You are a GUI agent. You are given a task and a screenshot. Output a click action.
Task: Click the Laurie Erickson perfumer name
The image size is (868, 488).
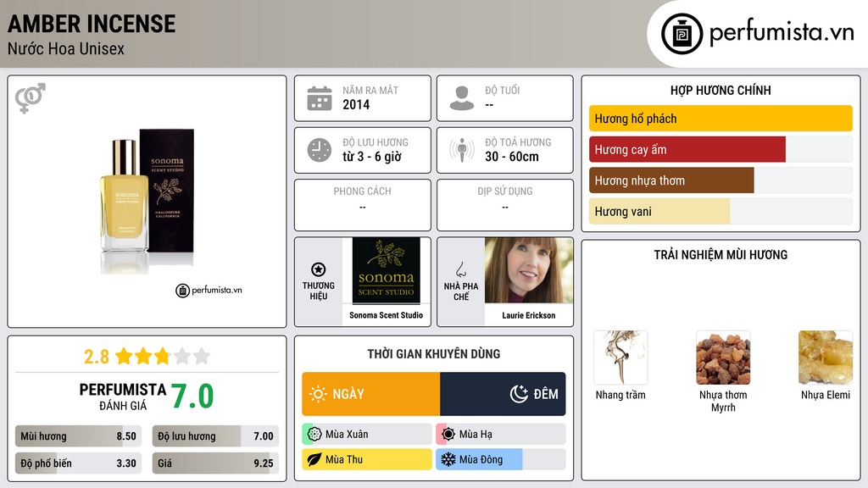[529, 315]
